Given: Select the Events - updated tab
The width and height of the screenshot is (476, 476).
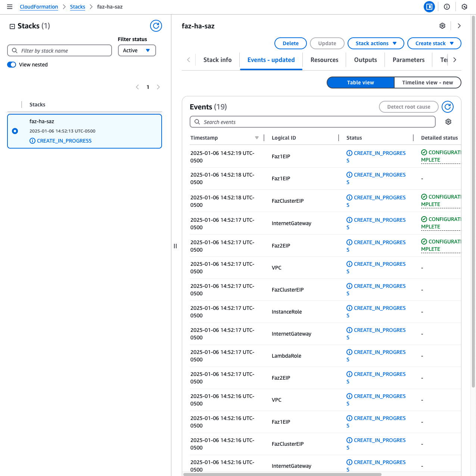Looking at the screenshot, I should point(271,60).
